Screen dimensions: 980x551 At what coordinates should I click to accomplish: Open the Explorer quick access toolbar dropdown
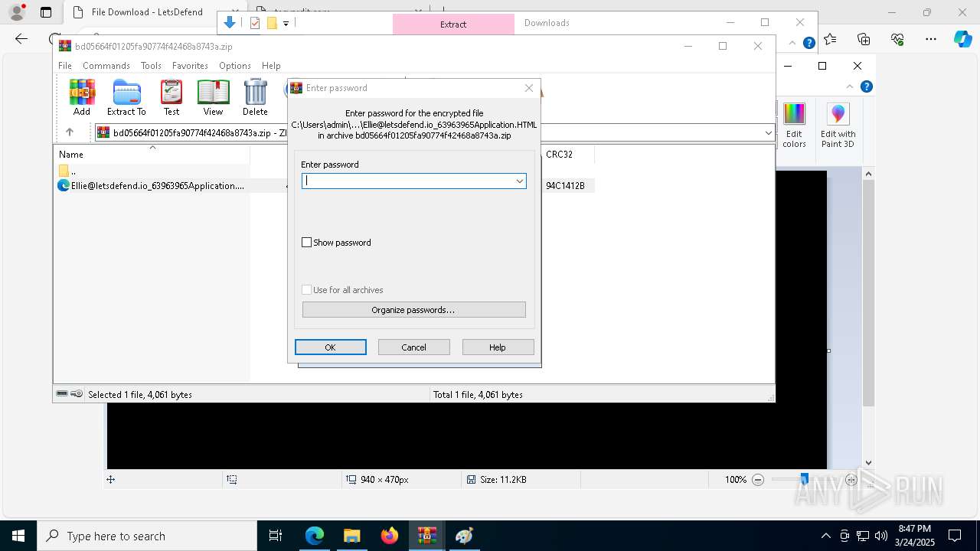tap(286, 24)
